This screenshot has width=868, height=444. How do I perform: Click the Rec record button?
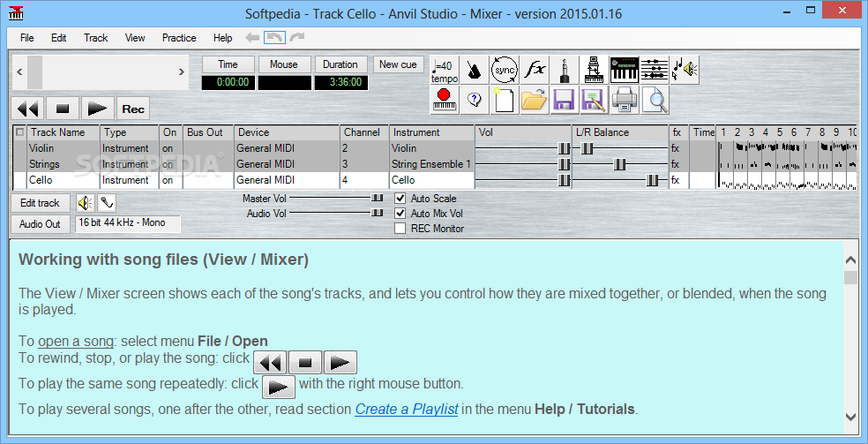coord(133,109)
